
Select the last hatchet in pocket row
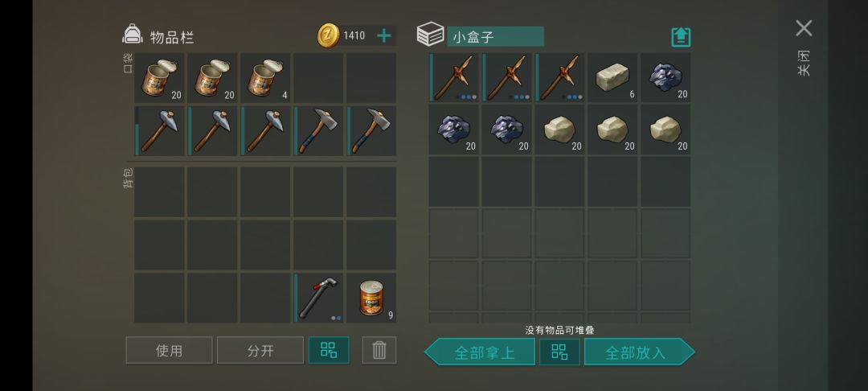point(371,130)
